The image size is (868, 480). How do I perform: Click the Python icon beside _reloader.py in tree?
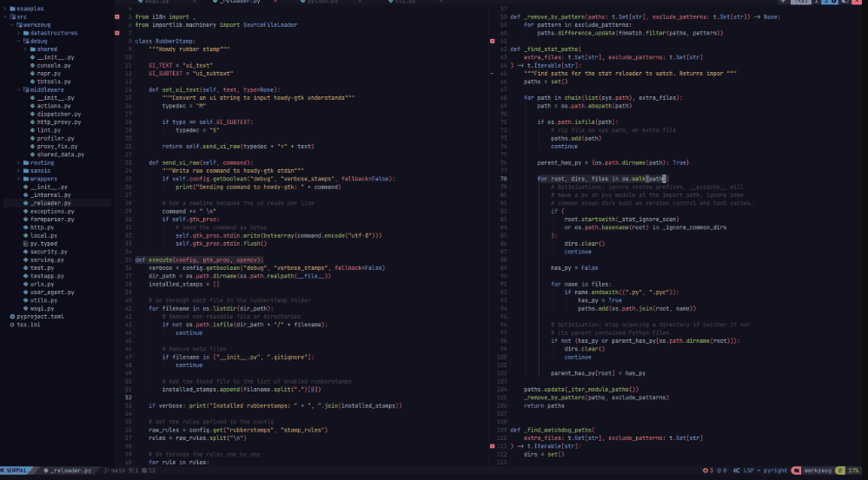[26, 203]
